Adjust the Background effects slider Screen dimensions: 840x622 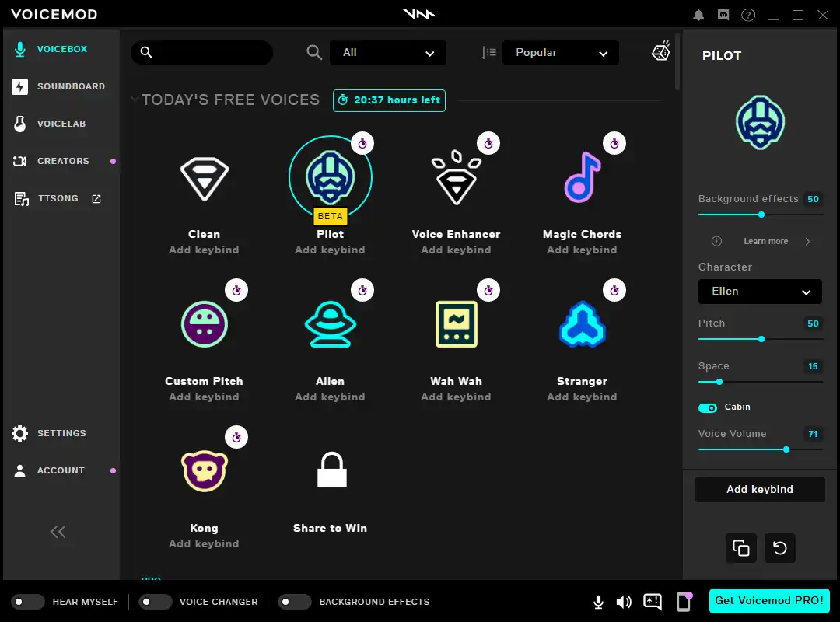point(761,215)
